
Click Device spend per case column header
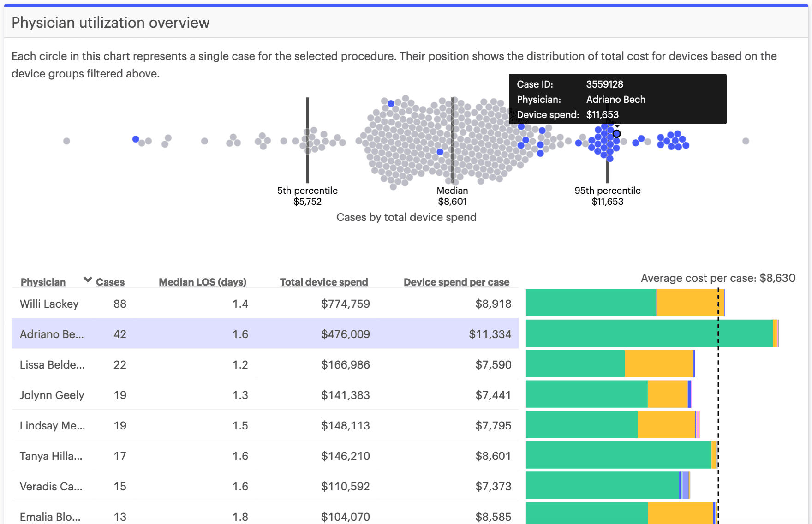(456, 282)
